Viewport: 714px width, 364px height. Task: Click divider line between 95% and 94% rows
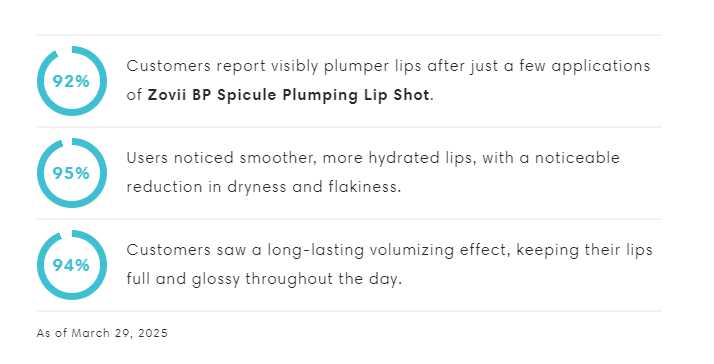349,219
